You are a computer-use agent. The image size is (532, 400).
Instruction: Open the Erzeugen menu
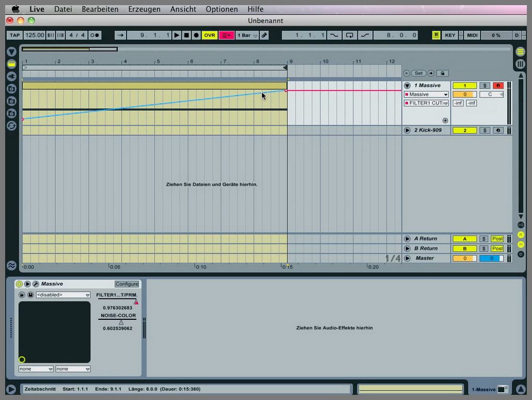click(x=144, y=9)
